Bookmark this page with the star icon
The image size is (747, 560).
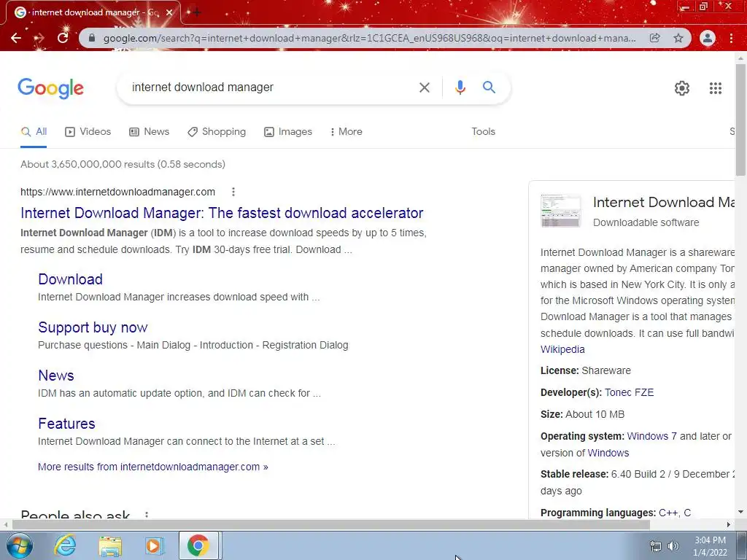pyautogui.click(x=678, y=38)
